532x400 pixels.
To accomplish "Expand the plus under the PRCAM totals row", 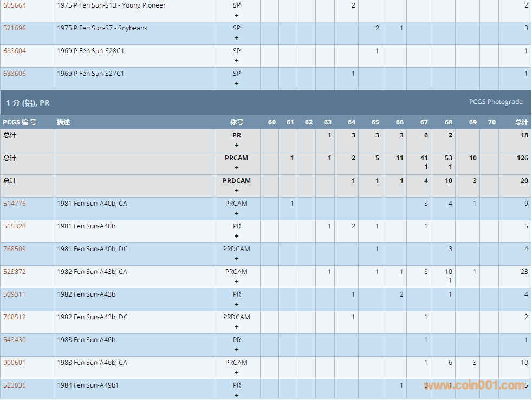I will point(237,168).
